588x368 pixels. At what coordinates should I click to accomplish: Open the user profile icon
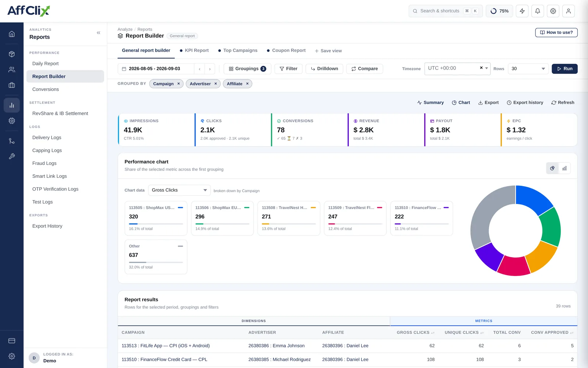click(x=569, y=11)
